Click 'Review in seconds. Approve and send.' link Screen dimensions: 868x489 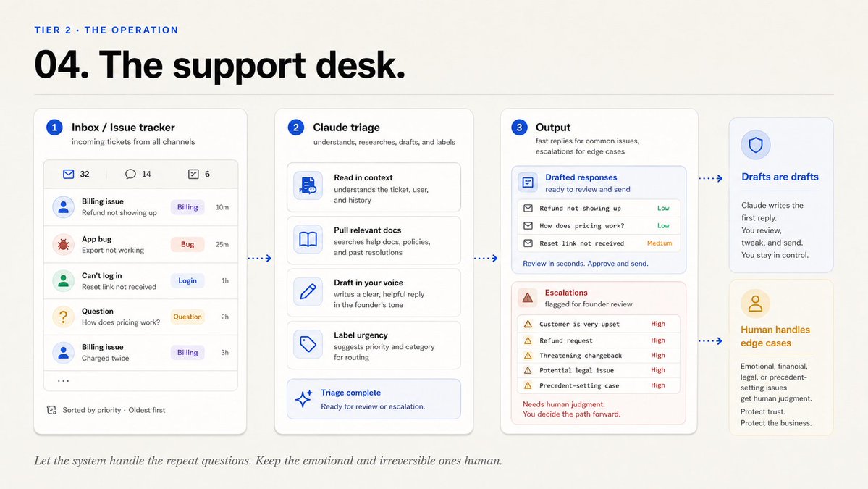coord(585,264)
